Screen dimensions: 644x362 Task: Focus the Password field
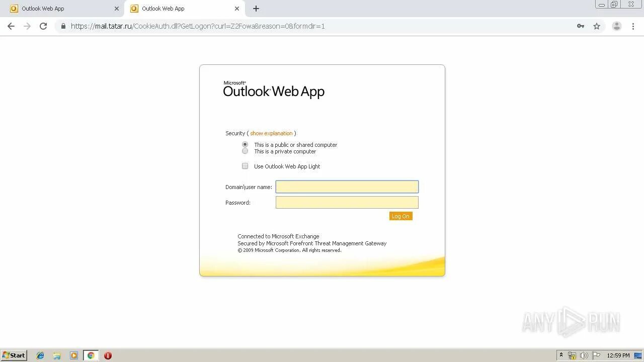pyautogui.click(x=347, y=203)
